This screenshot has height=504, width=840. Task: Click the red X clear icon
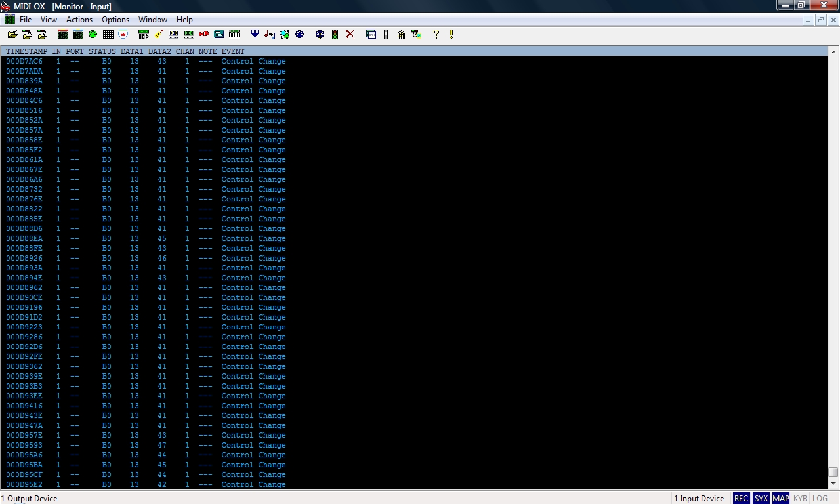click(x=350, y=34)
